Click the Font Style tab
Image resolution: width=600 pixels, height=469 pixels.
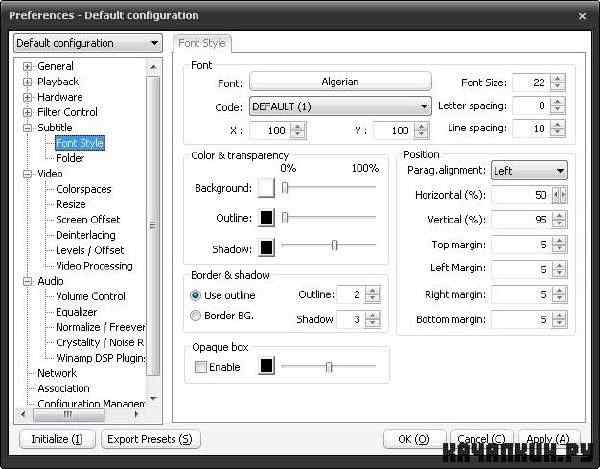click(x=202, y=43)
